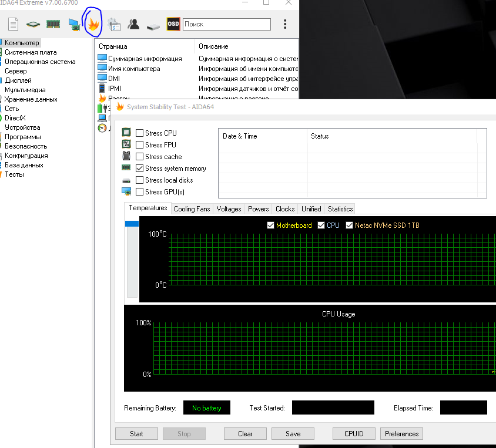Click the Save button
496x448 pixels.
coord(293,434)
